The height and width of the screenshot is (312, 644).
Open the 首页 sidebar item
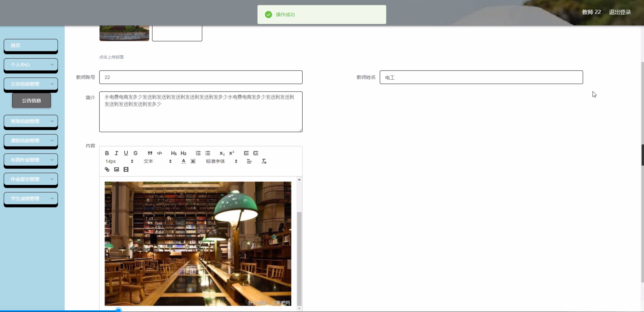tap(31, 45)
